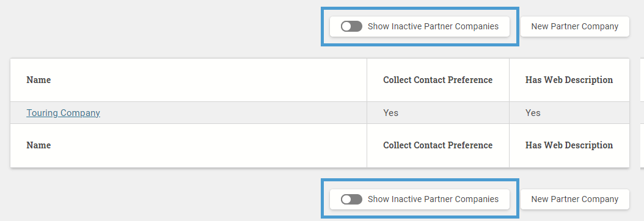Click Name column in table footer
The image size is (644, 221).
38,145
